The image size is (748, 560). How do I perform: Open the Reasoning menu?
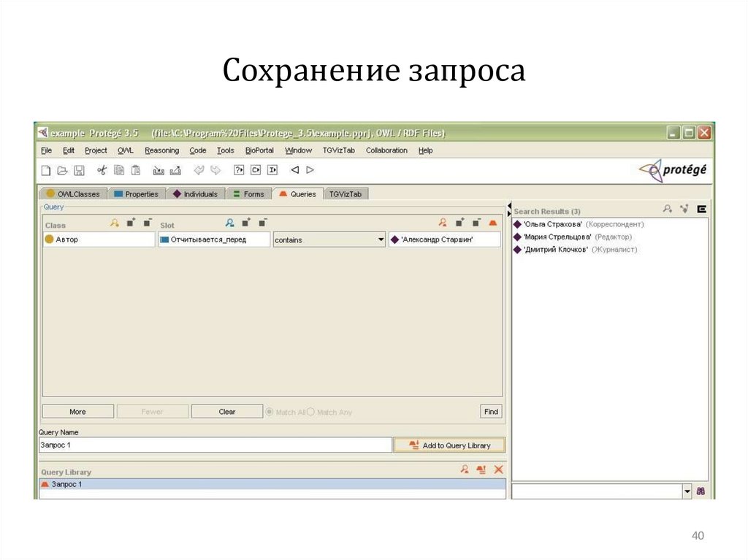(x=161, y=150)
